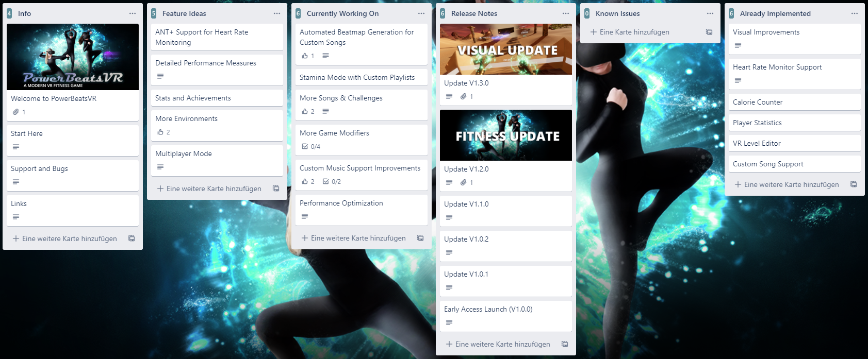Open the Fitness Update cover image
868x359 pixels.
coord(505,135)
